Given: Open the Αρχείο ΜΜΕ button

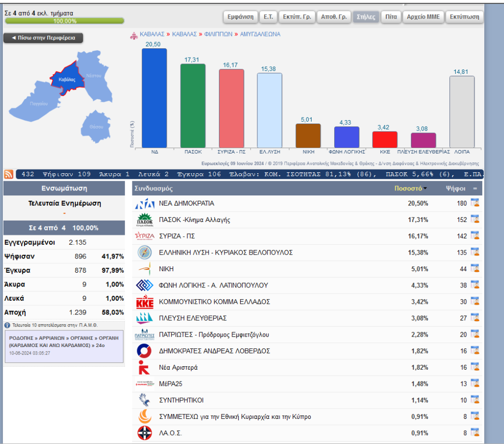Looking at the screenshot, I should click(423, 17).
